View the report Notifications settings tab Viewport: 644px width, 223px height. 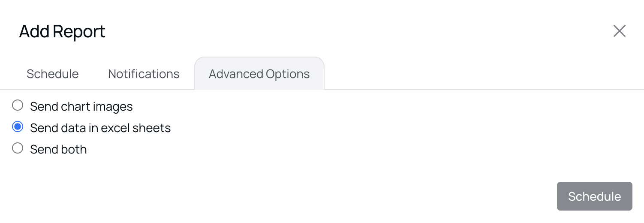pos(144,74)
